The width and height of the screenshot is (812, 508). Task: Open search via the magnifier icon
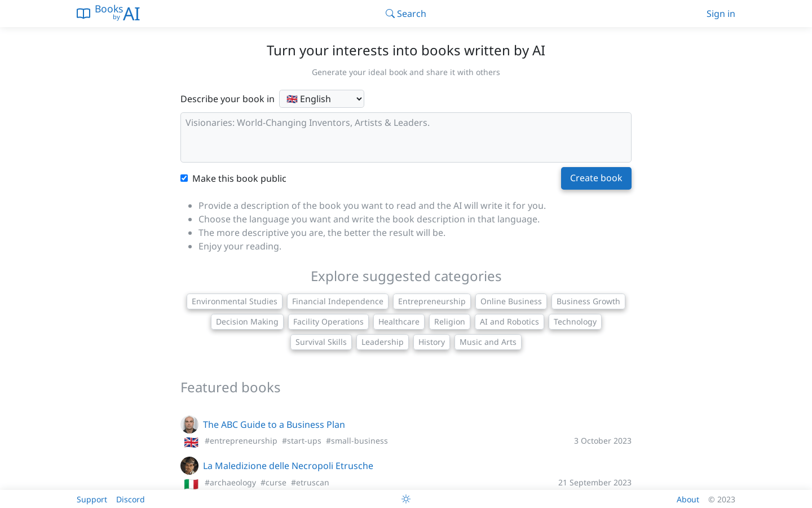pyautogui.click(x=390, y=13)
